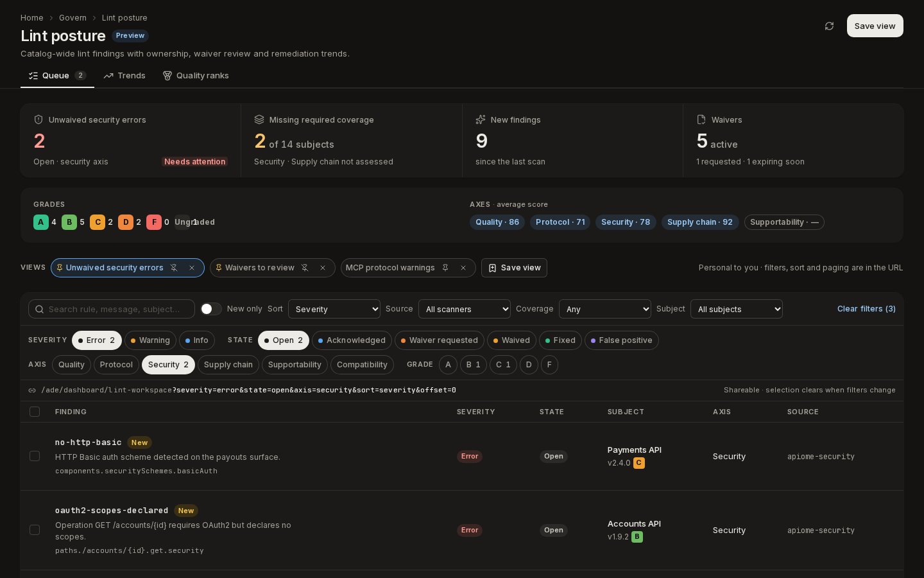This screenshot has height=578, width=924.
Task: Pin the MCP protocol warnings view
Action: point(445,268)
